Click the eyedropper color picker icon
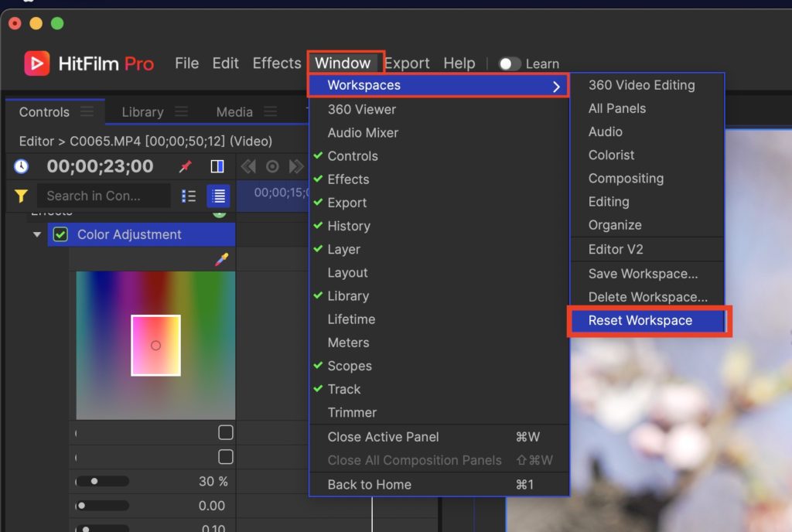The height and width of the screenshot is (532, 792). coord(222,261)
